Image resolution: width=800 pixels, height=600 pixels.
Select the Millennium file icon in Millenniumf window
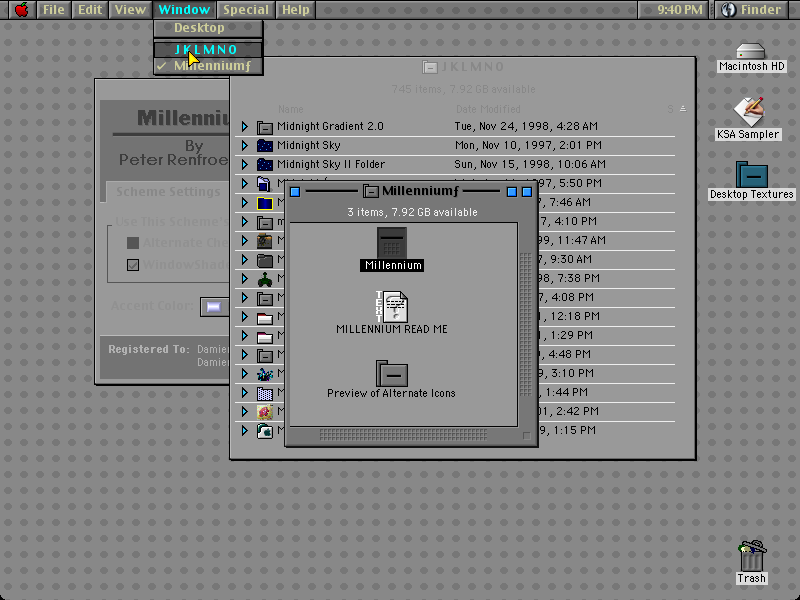[x=392, y=243]
